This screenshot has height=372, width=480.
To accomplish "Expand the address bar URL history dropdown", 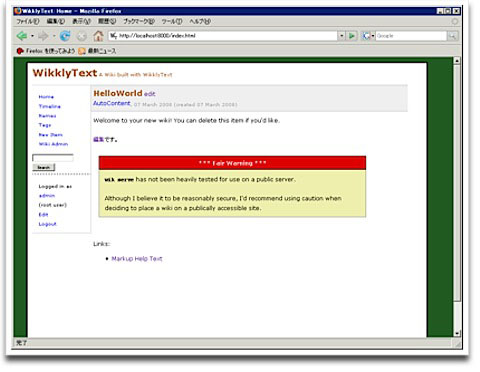I will 342,36.
